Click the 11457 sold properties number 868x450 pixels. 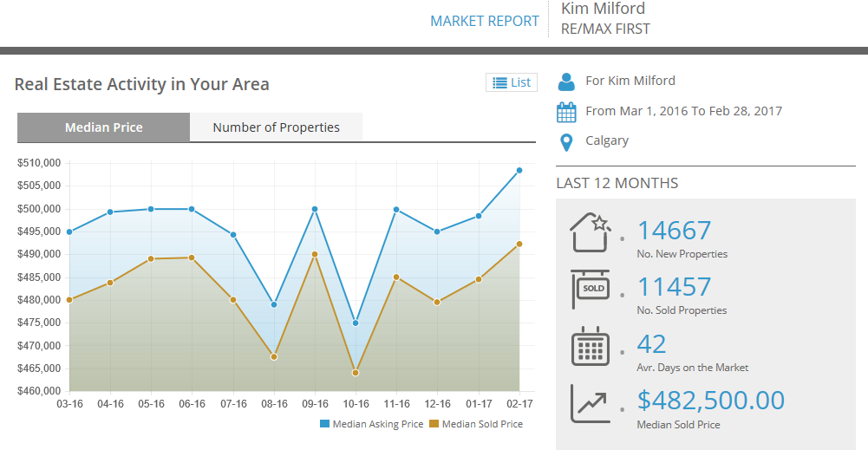click(674, 287)
